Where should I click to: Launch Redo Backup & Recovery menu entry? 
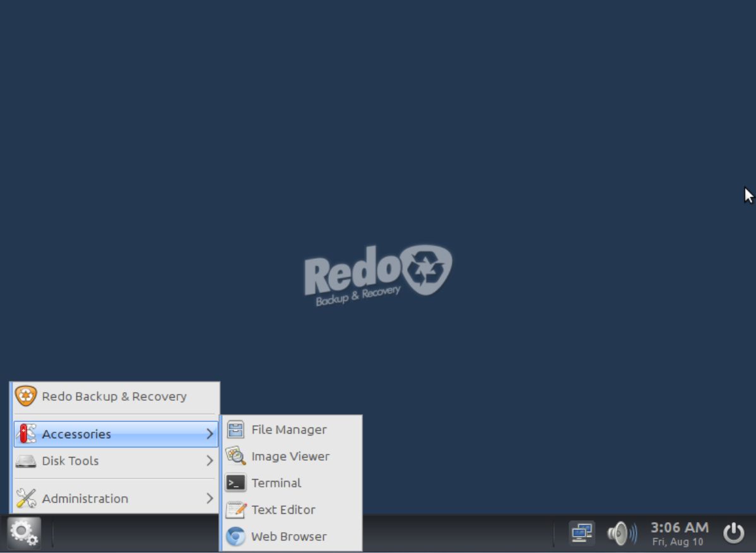point(115,396)
